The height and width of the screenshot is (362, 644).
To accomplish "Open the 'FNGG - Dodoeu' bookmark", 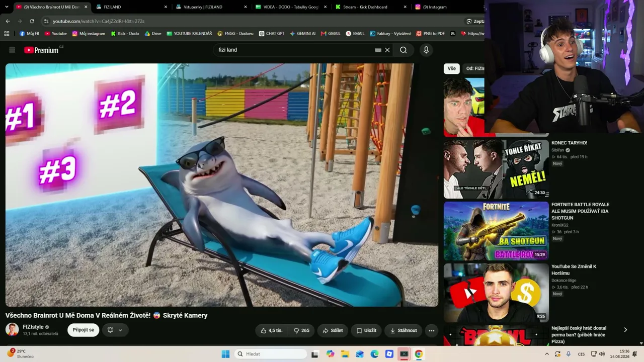I will (235, 34).
